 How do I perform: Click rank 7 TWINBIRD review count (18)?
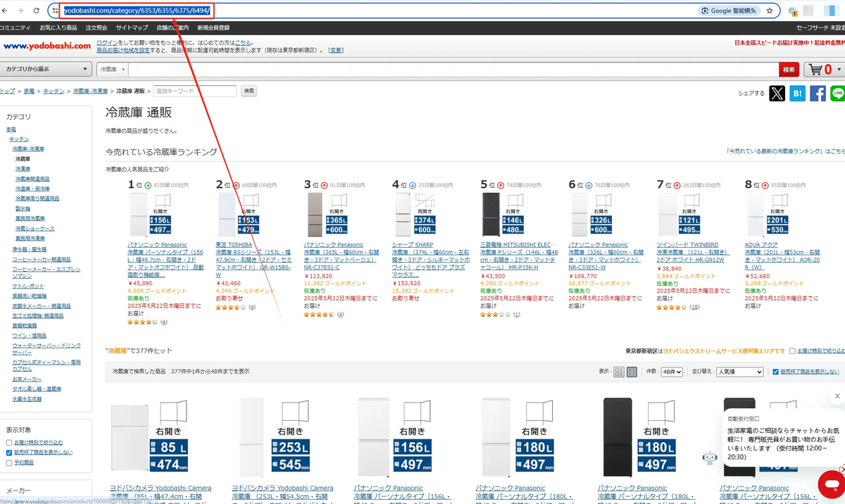[x=695, y=307]
